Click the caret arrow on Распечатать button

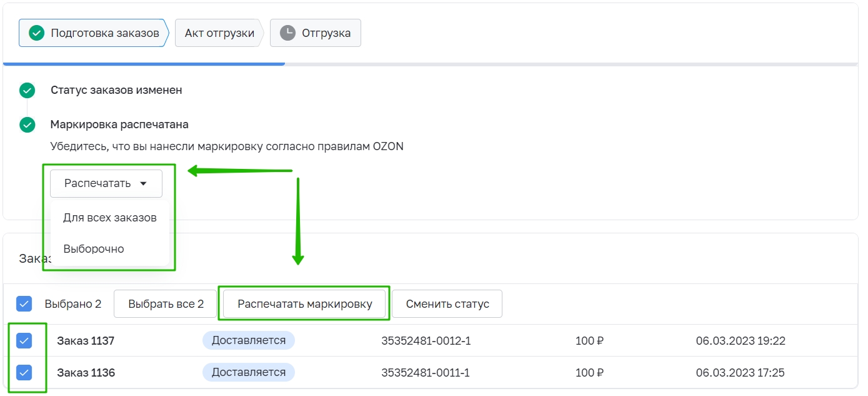(143, 184)
